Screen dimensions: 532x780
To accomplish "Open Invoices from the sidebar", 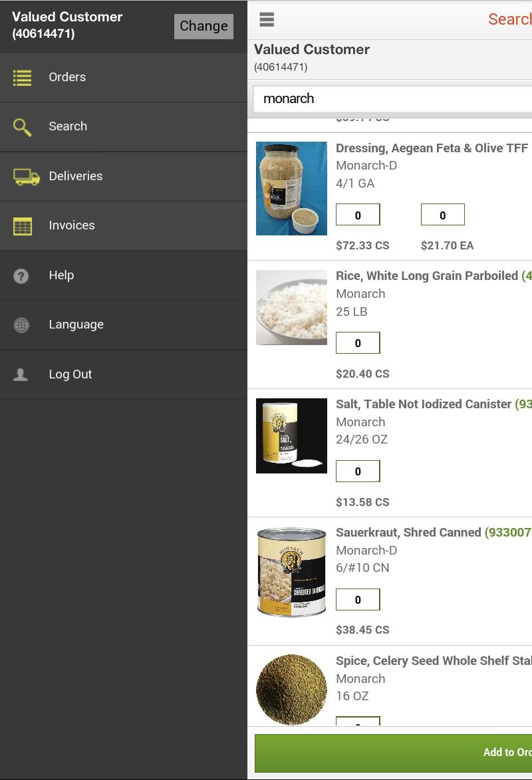I will [x=124, y=226].
